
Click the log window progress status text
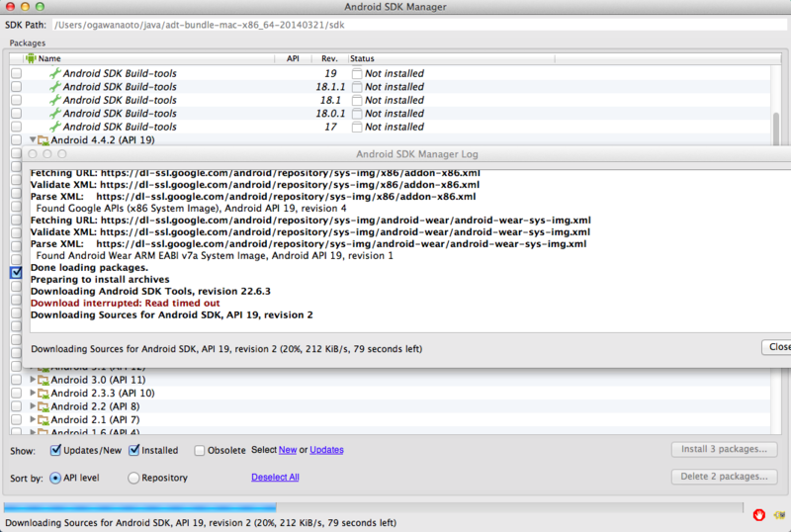pyautogui.click(x=226, y=349)
